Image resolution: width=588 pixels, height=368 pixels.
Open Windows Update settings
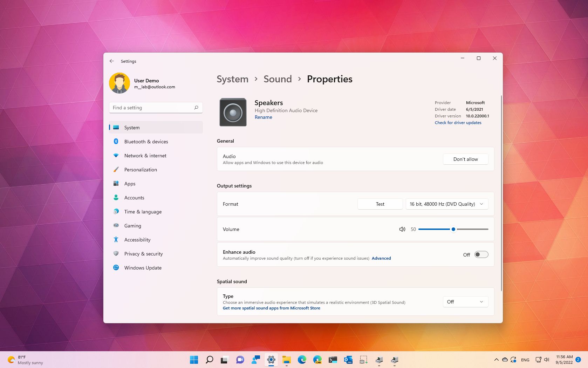point(143,268)
